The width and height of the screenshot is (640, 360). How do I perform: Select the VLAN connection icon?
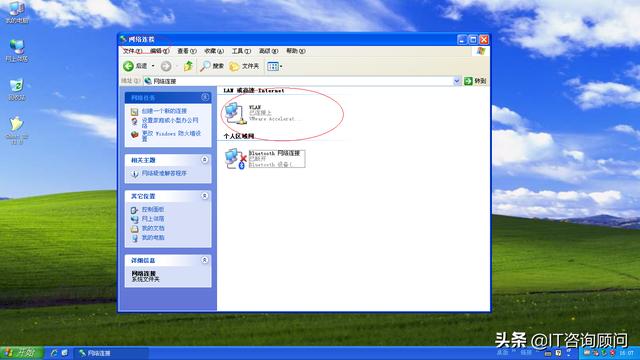pyautogui.click(x=236, y=113)
